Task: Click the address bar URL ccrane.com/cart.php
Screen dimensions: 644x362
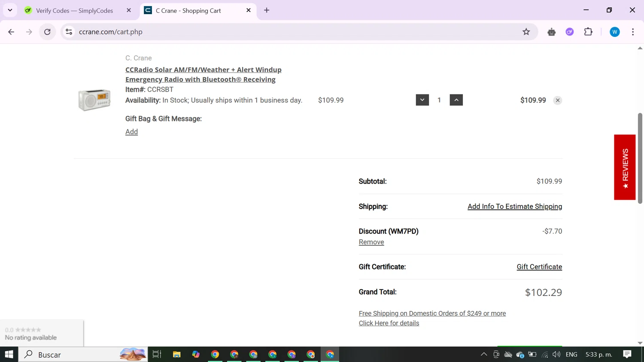Action: click(x=111, y=32)
